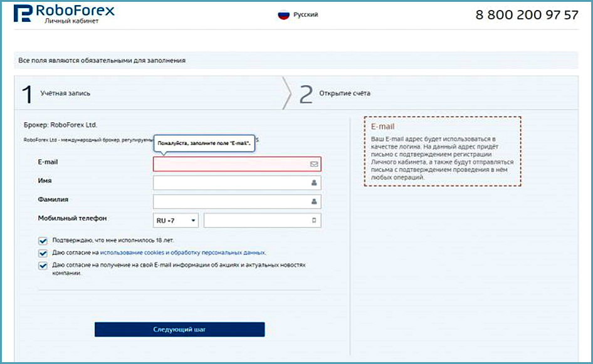This screenshot has height=364, width=593.
Task: Click the Russian flag icon
Action: [x=283, y=14]
